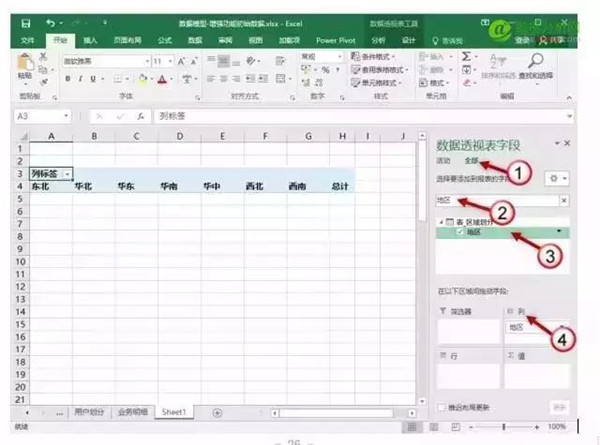Click the Format Painter brush icon

pos(43,82)
